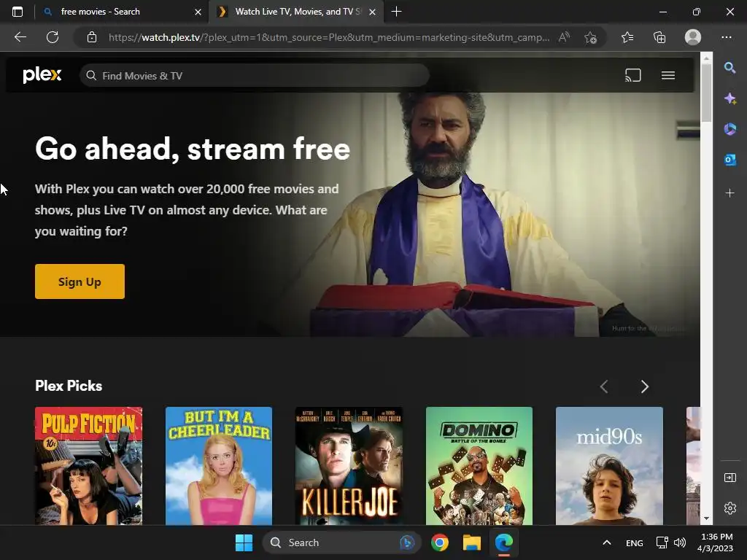Click the vertical scrollbar thumb
Screen dimensions: 747x560
point(706,93)
